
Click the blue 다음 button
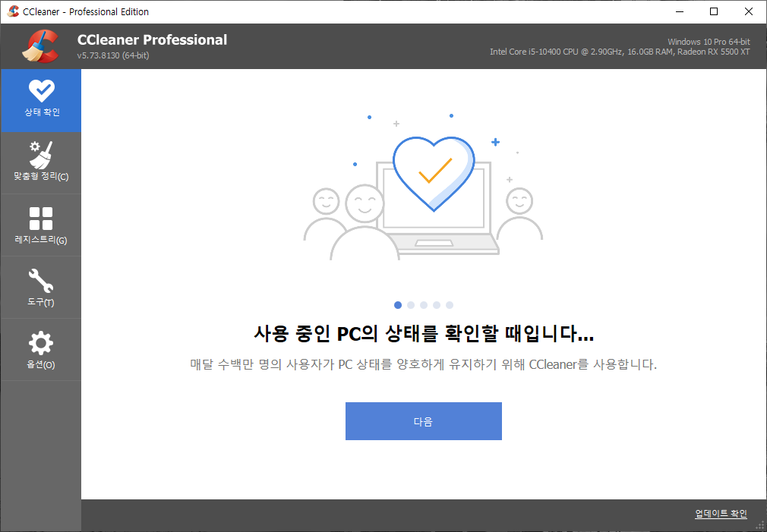click(x=424, y=421)
